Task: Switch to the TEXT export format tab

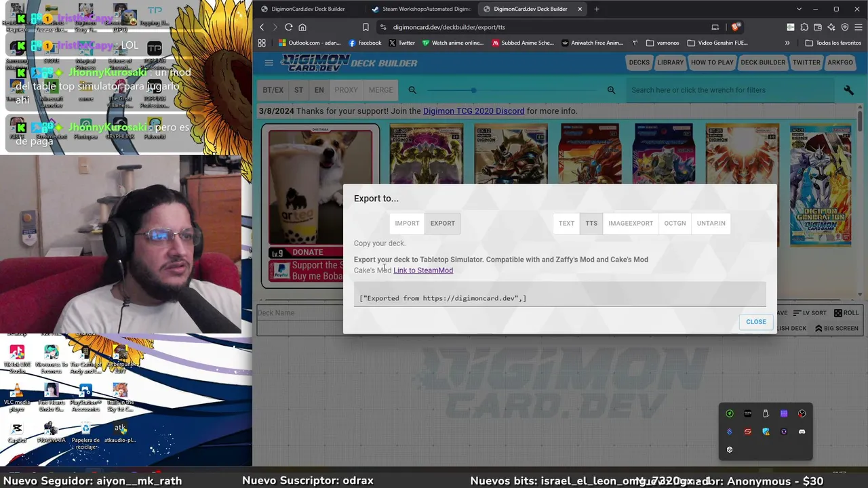Action: tap(566, 223)
